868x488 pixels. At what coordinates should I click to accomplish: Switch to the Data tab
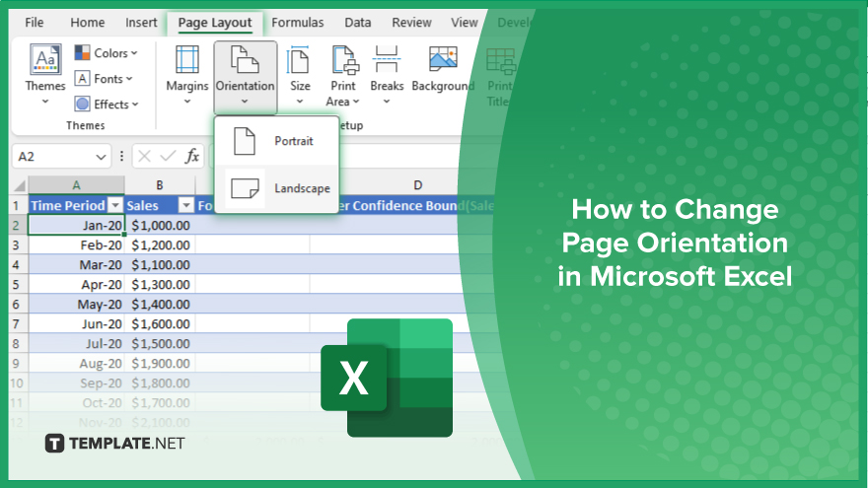tap(358, 23)
